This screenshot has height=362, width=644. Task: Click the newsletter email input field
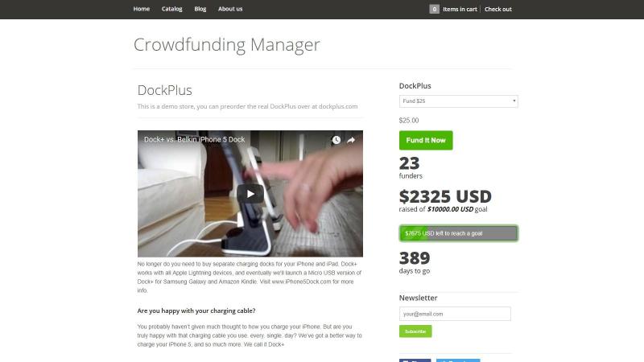click(455, 314)
